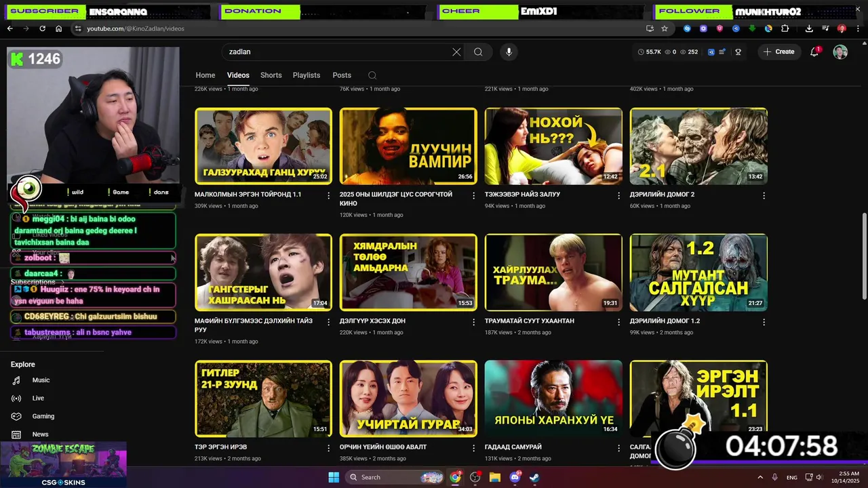This screenshot has height=488, width=868.
Task: Open the 'ГАНГСТЕРЫГ ХАШРААСАН НЬ' thumbnail
Action: pos(264,272)
